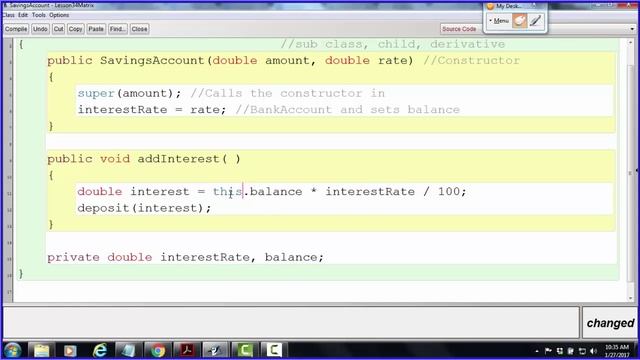Open Adobe Reader from the taskbar

(x=187, y=350)
